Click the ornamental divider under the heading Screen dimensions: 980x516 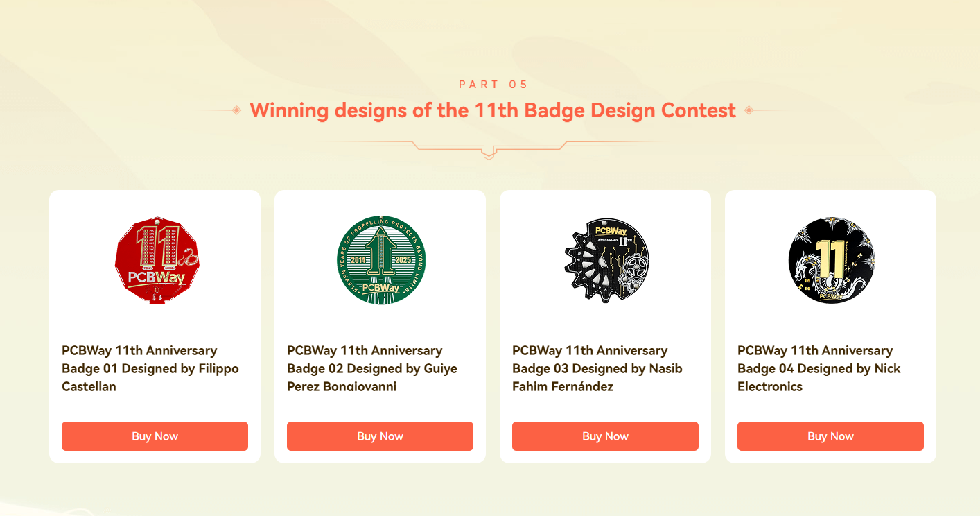(489, 148)
